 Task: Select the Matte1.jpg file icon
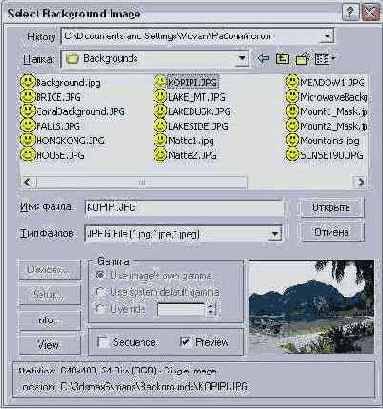(x=160, y=140)
